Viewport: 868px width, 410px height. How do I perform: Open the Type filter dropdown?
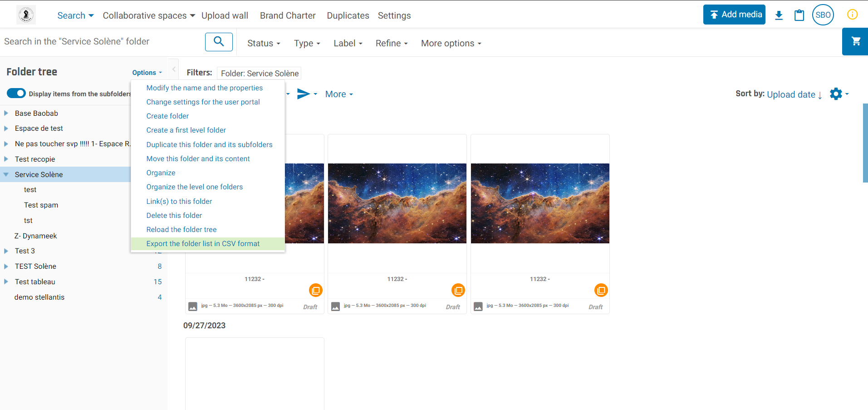point(307,43)
